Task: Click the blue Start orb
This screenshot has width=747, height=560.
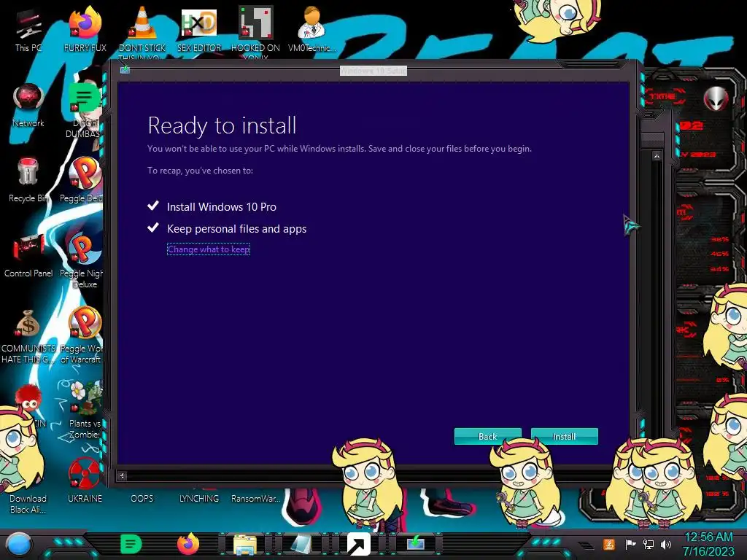Action: click(19, 545)
